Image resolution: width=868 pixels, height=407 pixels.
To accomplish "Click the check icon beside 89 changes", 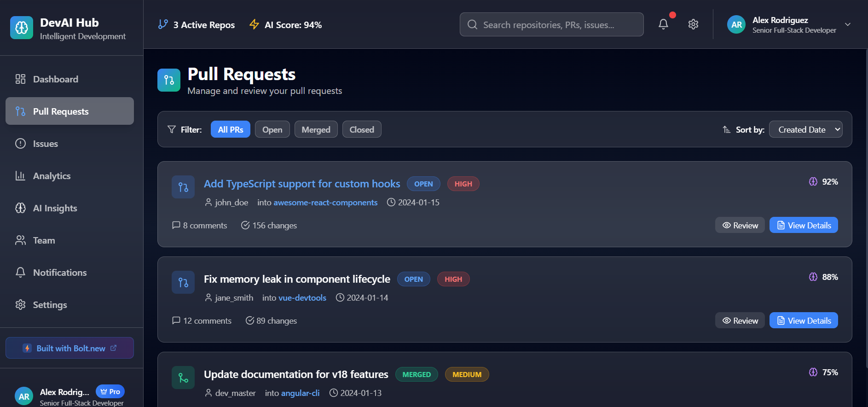I will (x=250, y=320).
